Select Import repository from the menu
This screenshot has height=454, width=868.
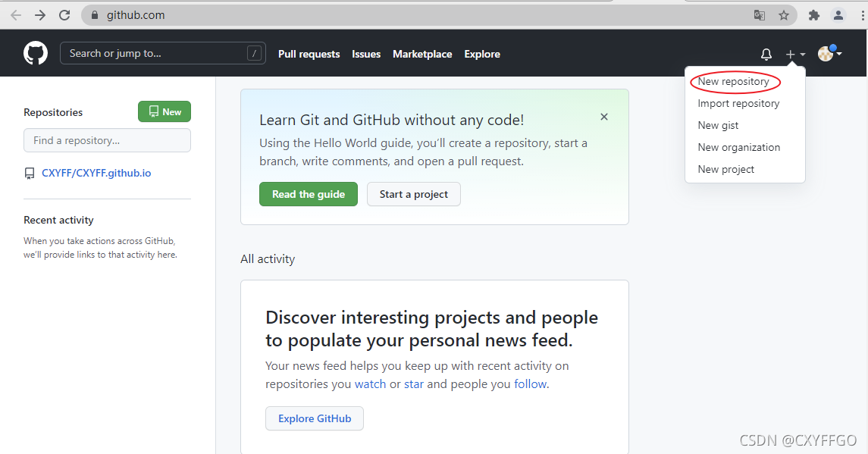(738, 104)
